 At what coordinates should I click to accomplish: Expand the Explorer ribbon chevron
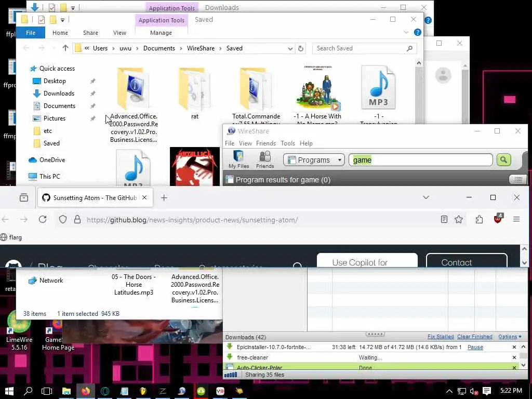click(406, 32)
